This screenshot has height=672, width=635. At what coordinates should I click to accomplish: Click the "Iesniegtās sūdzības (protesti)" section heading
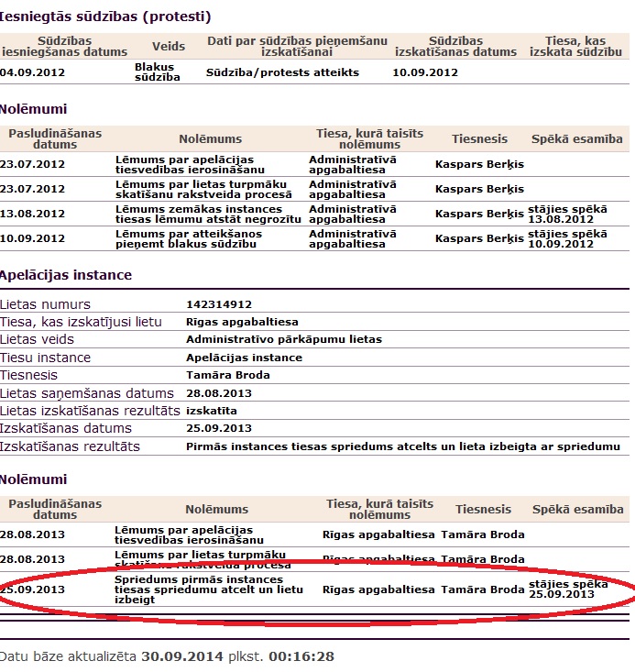coord(105,17)
